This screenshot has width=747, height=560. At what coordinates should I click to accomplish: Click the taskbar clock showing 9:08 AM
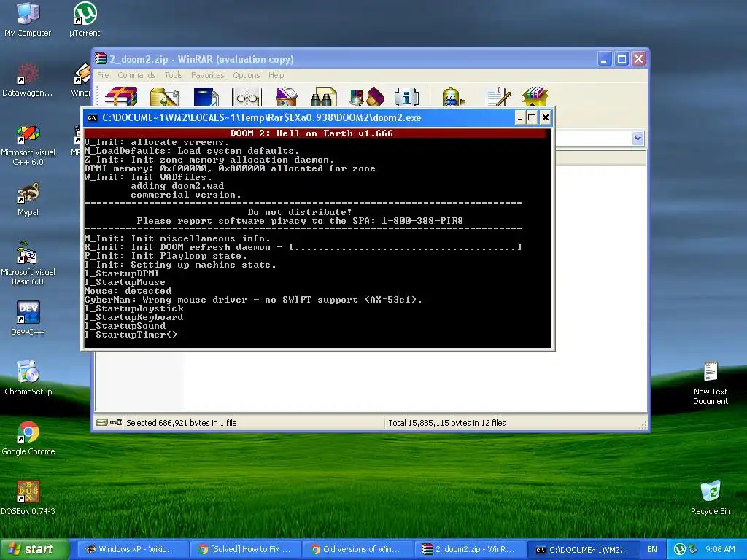pos(720,549)
